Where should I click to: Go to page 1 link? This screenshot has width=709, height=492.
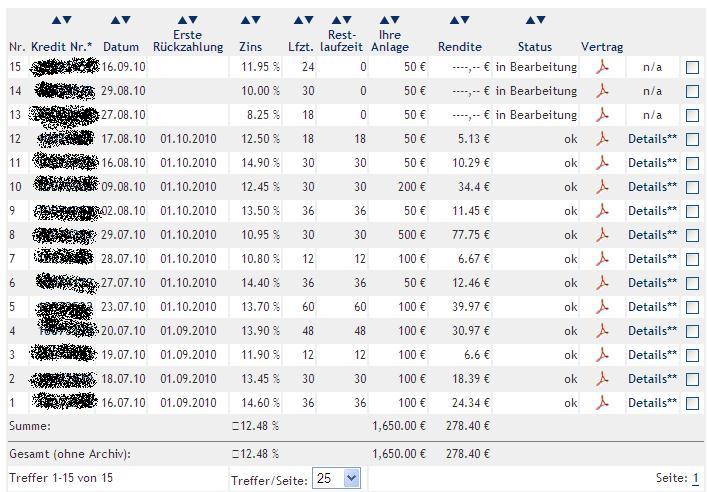click(695, 479)
